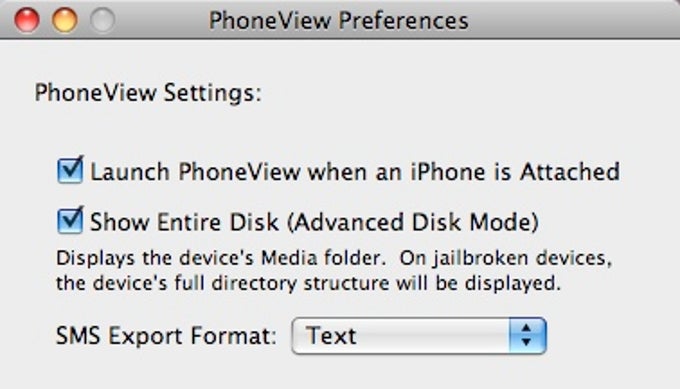The width and height of the screenshot is (680, 389).
Task: Click the 'PhoneView Settings:' heading
Action: coord(148,93)
